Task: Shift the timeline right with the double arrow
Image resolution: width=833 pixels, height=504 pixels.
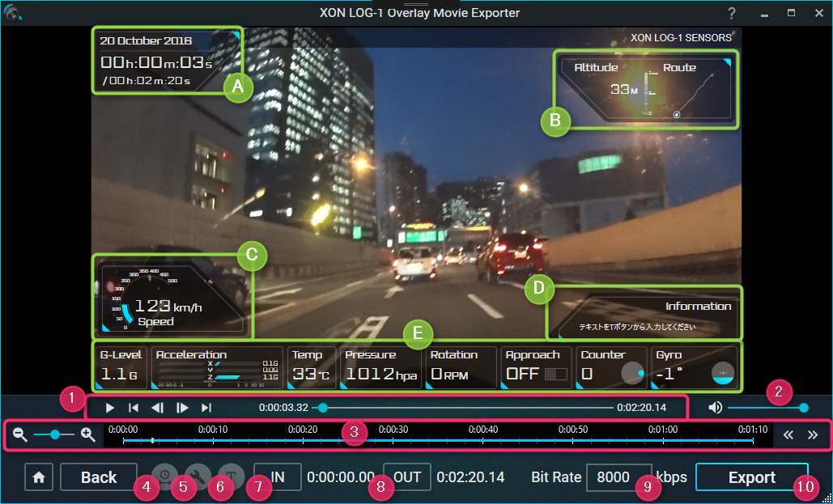Action: (813, 435)
